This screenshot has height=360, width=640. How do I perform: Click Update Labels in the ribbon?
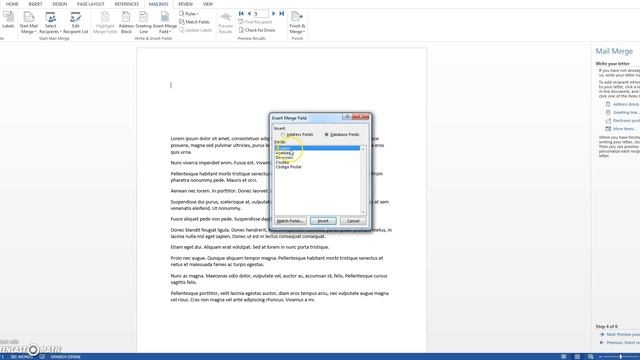tap(196, 30)
